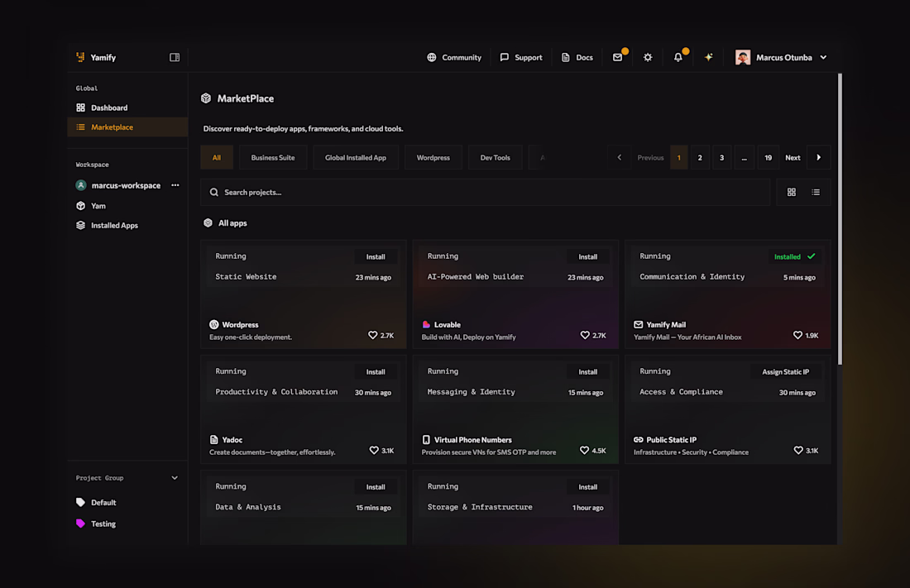
Task: Install the AI-Powered Web builder app
Action: (587, 256)
